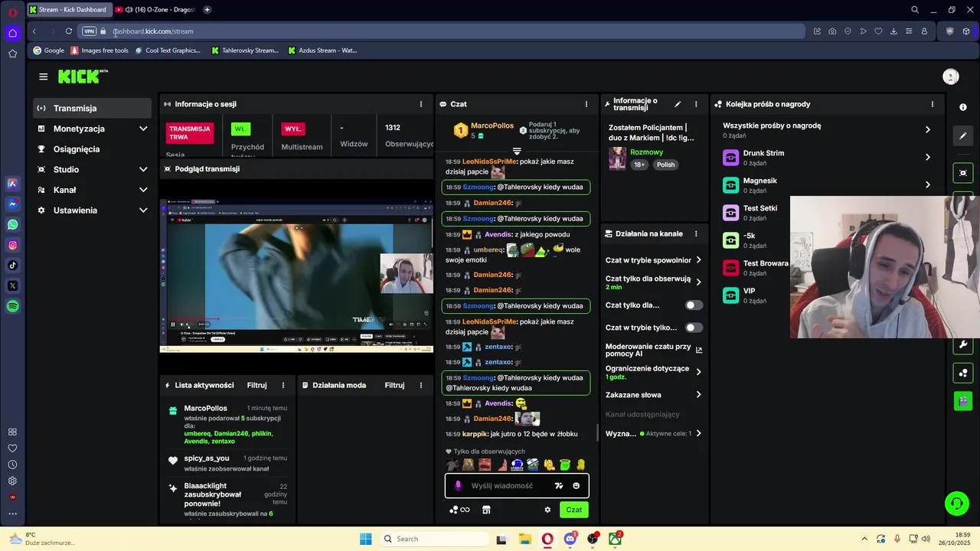The height and width of the screenshot is (551, 980).
Task: Open the wrench tool on right rail
Action: pyautogui.click(x=963, y=345)
